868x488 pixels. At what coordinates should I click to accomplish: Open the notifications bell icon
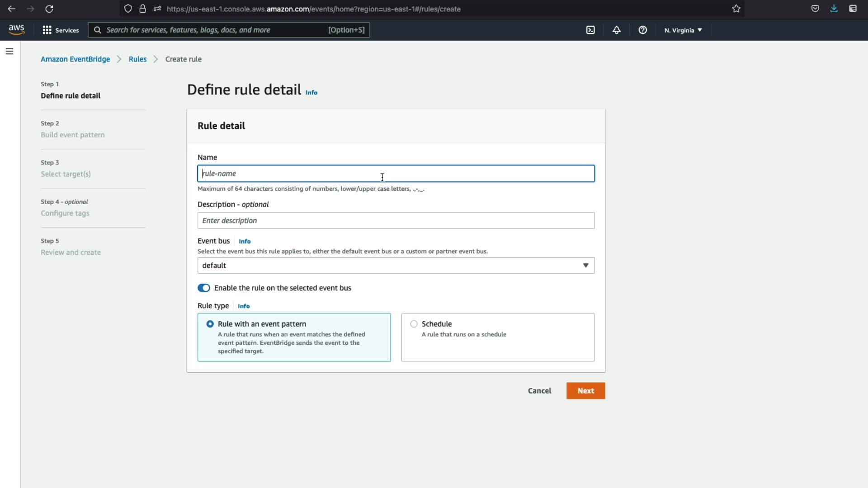pyautogui.click(x=617, y=30)
